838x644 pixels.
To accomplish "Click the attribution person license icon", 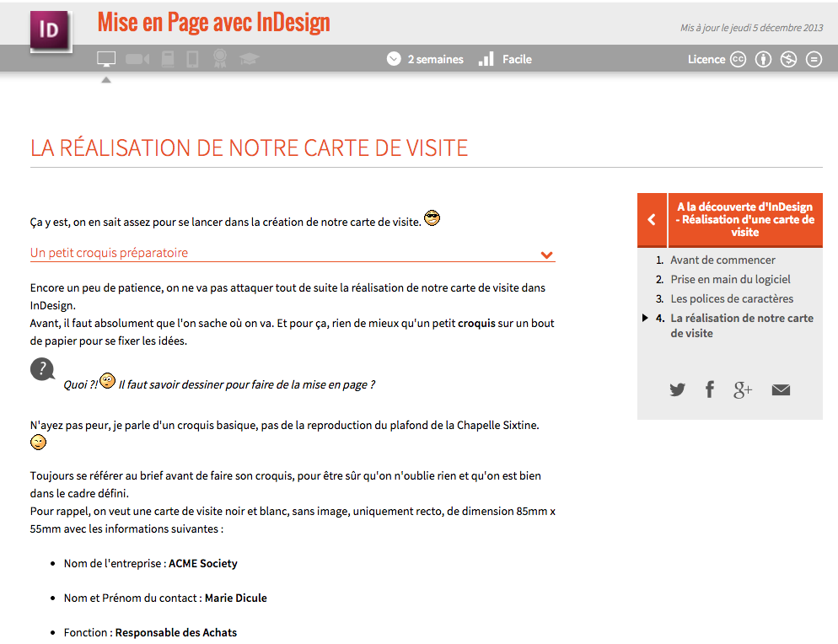I will (x=763, y=59).
